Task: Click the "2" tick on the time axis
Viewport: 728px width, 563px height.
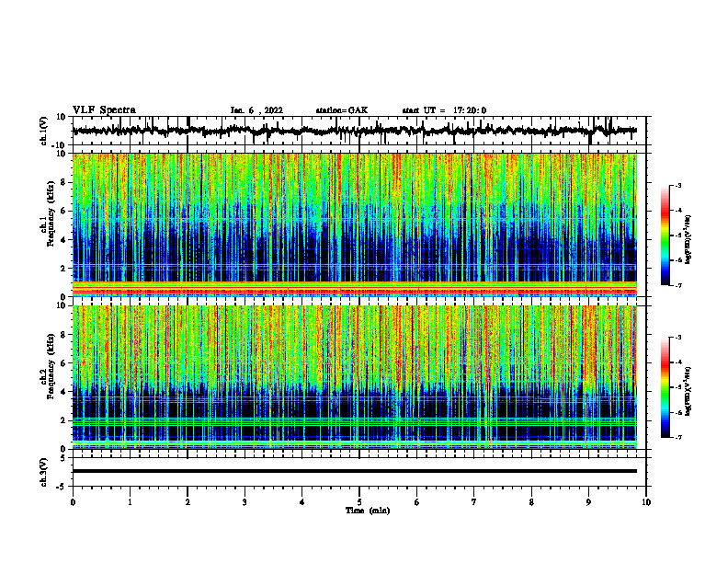Action: tap(188, 502)
